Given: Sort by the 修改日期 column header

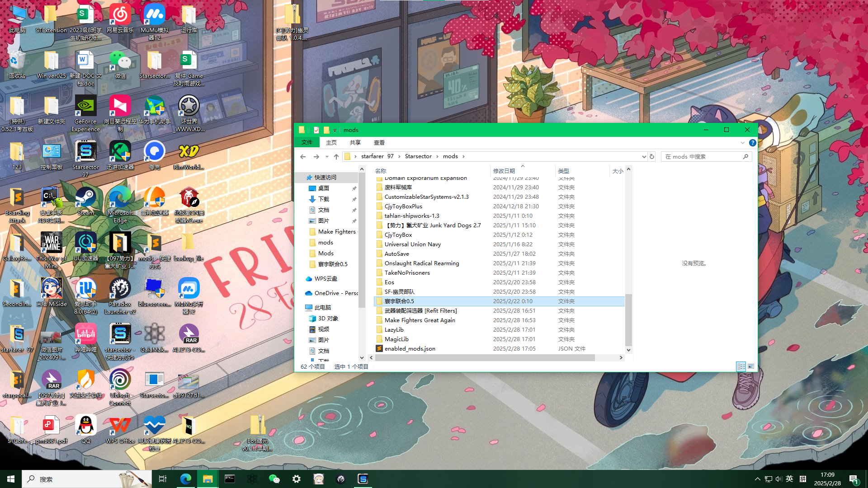Looking at the screenshot, I should pos(504,171).
